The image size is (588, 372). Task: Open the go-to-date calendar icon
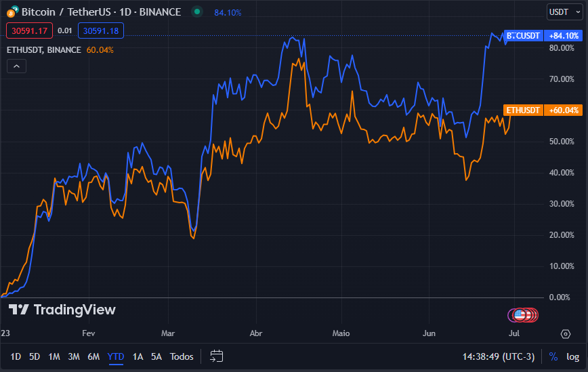(x=216, y=356)
